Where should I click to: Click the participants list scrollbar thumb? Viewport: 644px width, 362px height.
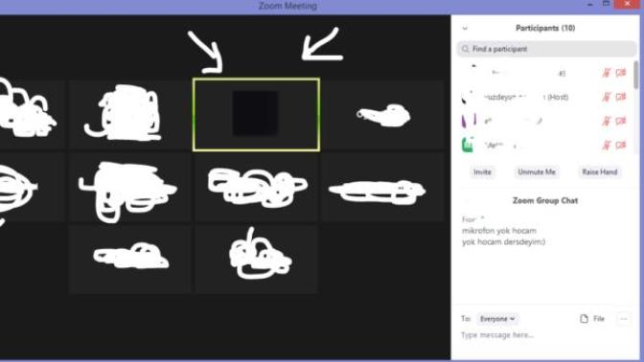coord(636,75)
